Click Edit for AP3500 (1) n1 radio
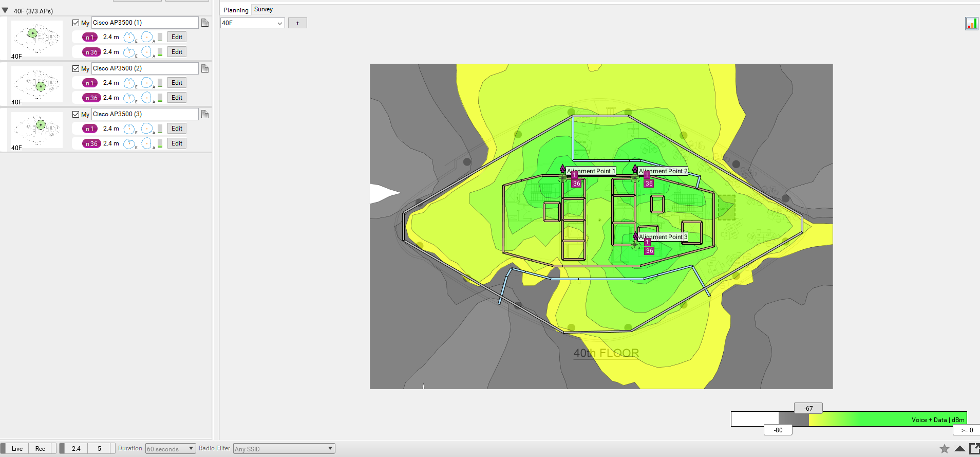 coord(177,37)
